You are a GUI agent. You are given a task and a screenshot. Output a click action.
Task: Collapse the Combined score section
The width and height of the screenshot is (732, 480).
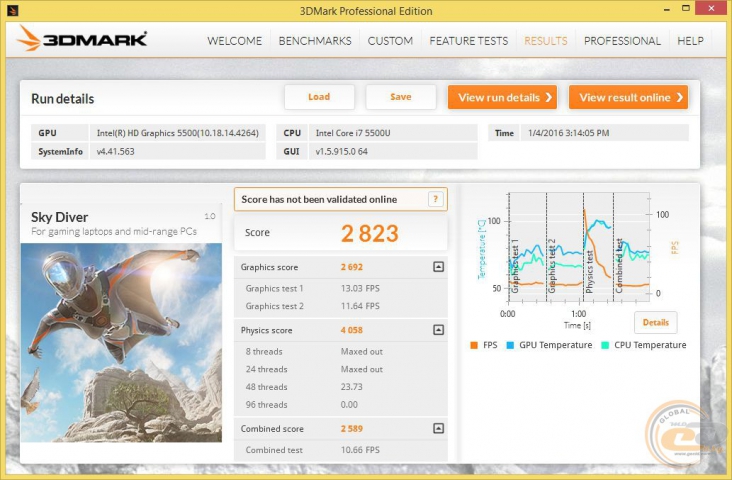(438, 429)
